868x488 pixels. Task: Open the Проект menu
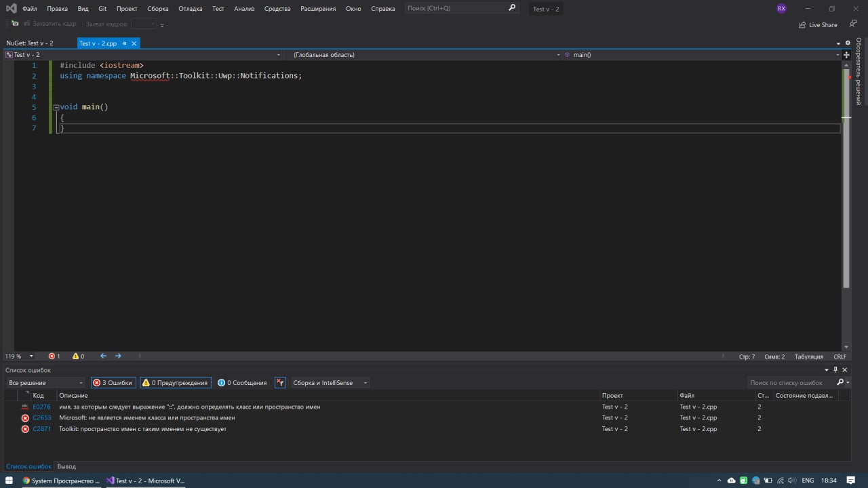(127, 9)
